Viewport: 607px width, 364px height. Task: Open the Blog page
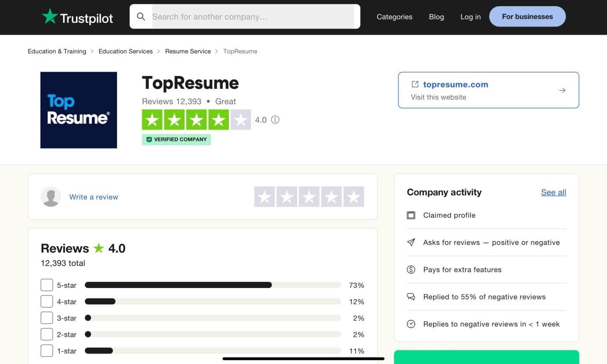(436, 17)
